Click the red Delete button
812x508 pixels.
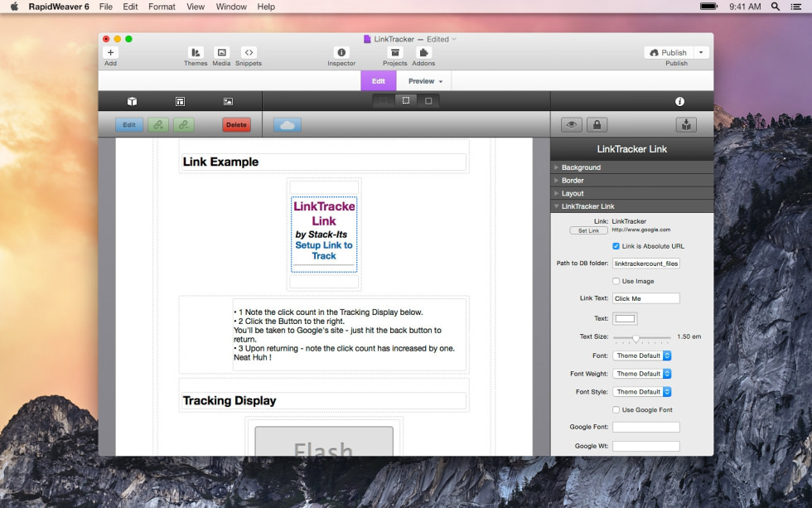tap(236, 125)
